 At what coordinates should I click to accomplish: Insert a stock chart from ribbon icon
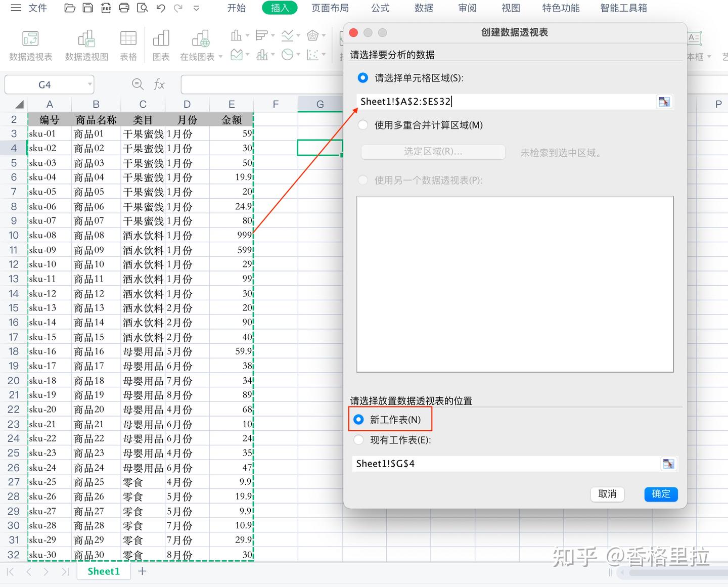262,55
